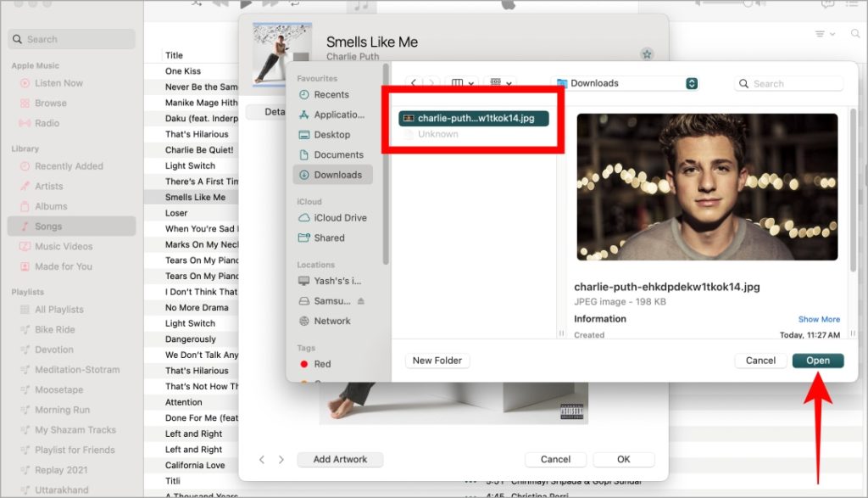Open the selected image file

point(818,361)
